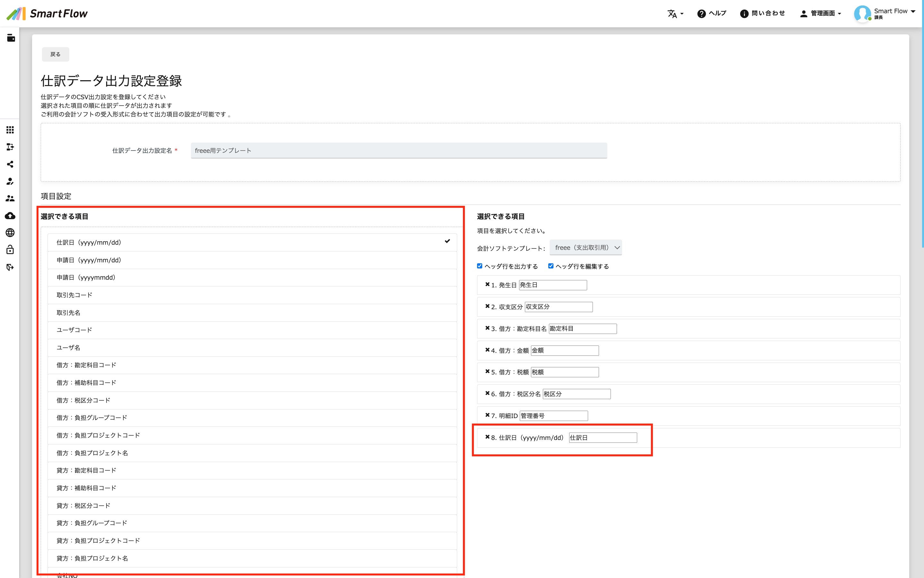Remove item 1 発生日 with its X
924x578 pixels.
point(487,285)
